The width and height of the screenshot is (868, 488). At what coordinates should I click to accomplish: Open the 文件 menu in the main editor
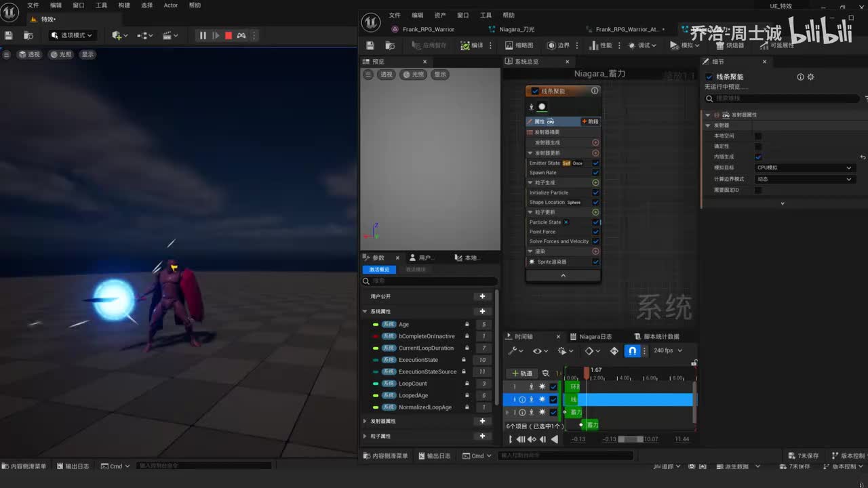point(33,5)
